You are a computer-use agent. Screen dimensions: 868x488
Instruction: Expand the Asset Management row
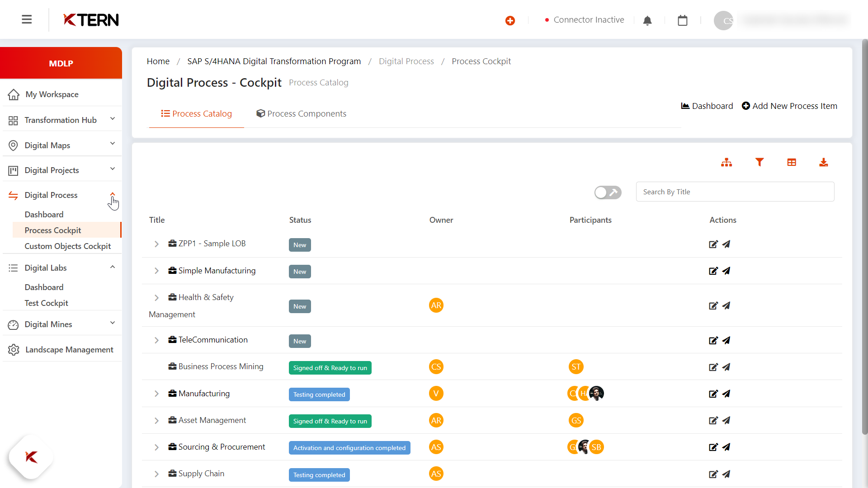pos(156,421)
